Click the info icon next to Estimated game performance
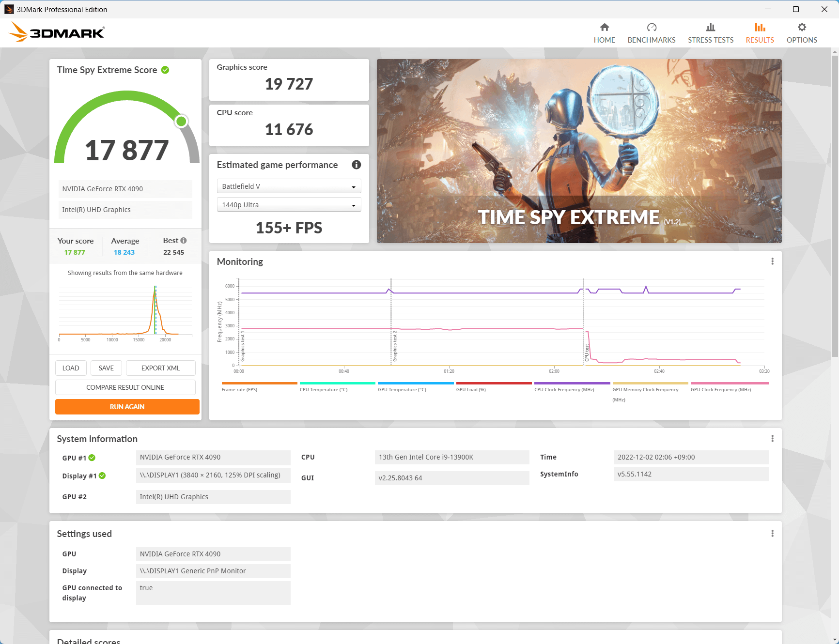Viewport: 839px width, 644px height. (x=356, y=165)
